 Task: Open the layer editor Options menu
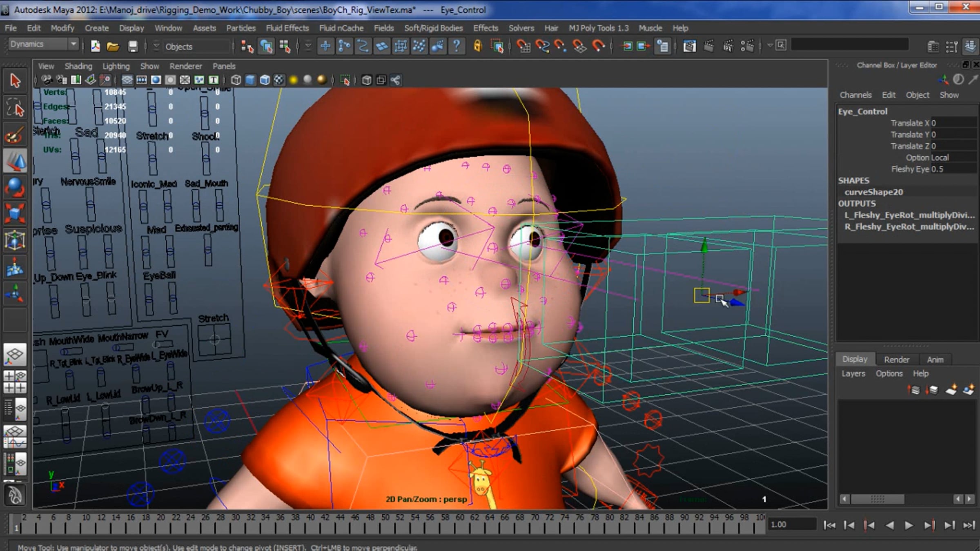889,373
